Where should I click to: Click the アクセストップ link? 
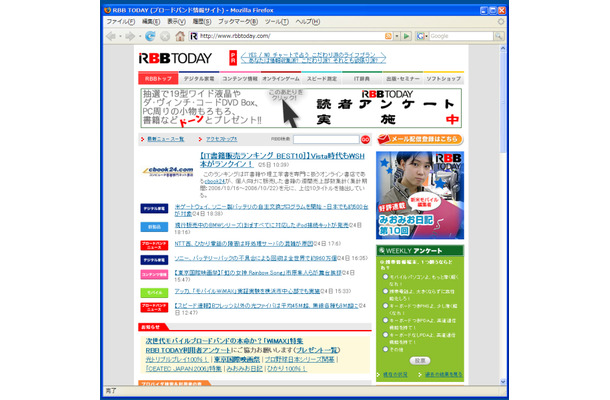pyautogui.click(x=221, y=139)
